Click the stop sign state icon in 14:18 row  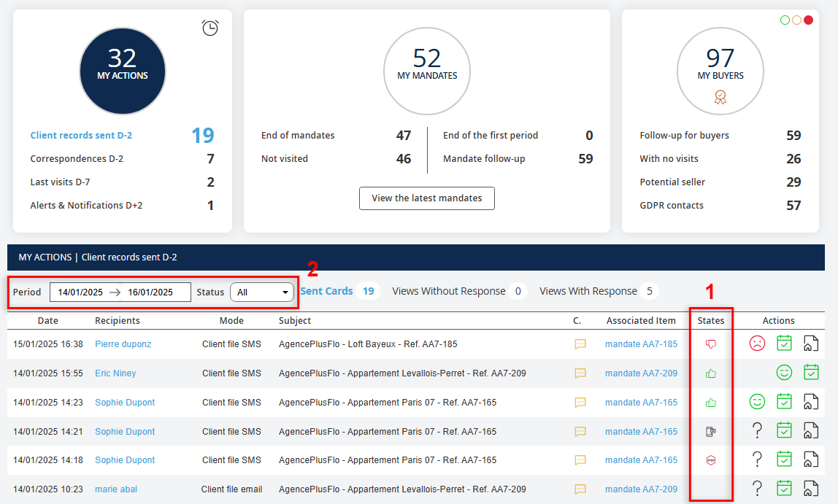711,460
